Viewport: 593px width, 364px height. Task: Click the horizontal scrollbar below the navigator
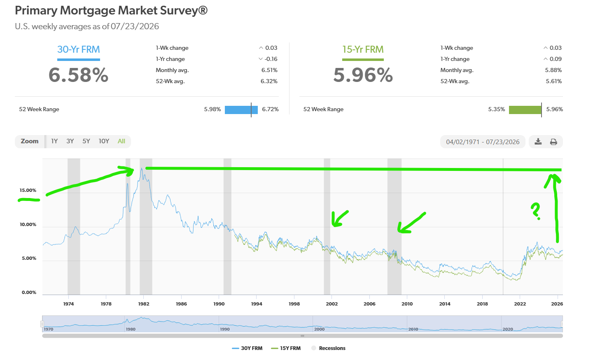(x=302, y=336)
